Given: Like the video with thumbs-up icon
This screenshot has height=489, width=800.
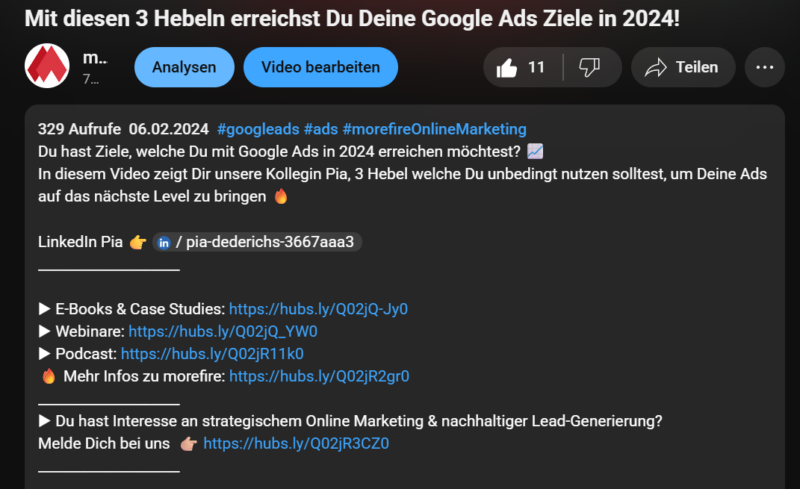Looking at the screenshot, I should [507, 67].
